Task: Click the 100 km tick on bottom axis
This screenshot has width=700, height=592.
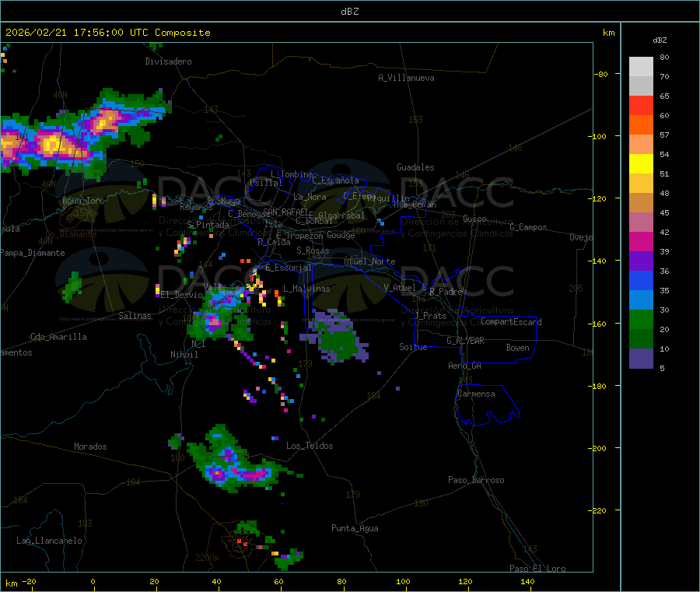Action: [403, 581]
